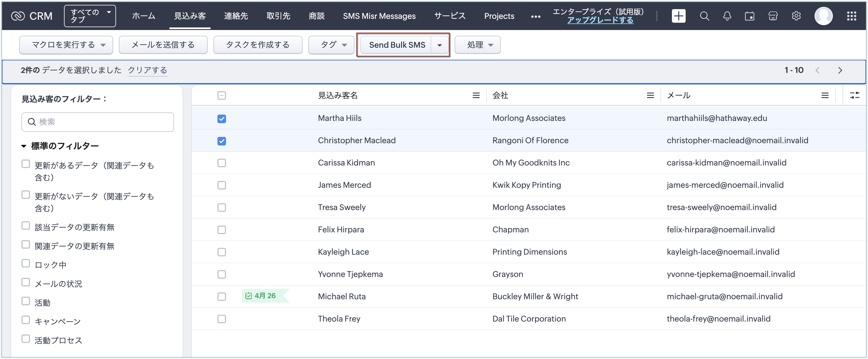Click the クリアする link
The width and height of the screenshot is (868, 359).
pos(147,70)
